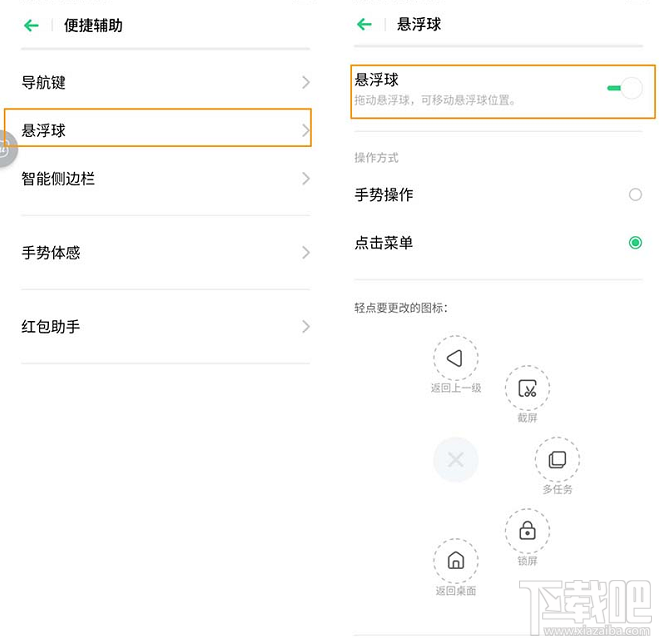Click the 操作方式 section header

coord(376,158)
